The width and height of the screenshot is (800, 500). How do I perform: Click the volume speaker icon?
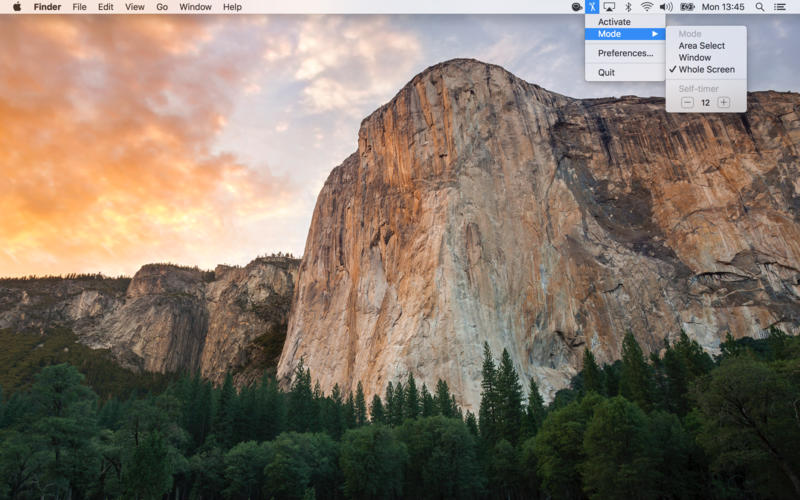tap(666, 7)
